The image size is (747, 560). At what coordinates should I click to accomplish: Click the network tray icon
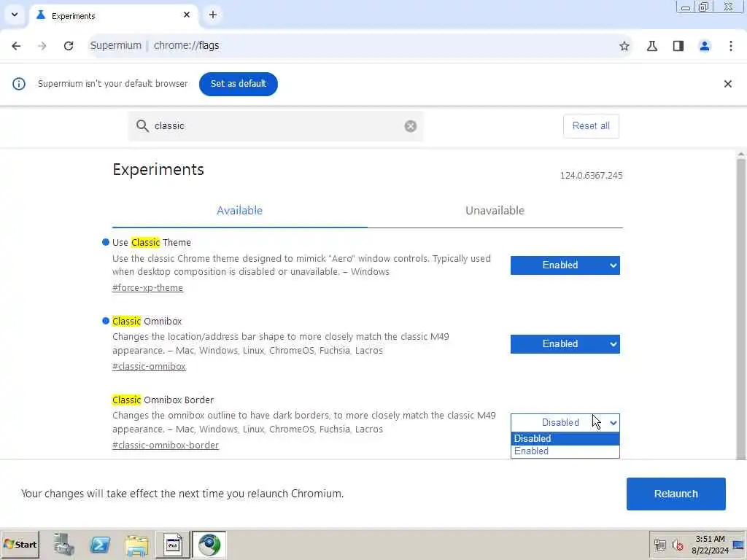659,544
